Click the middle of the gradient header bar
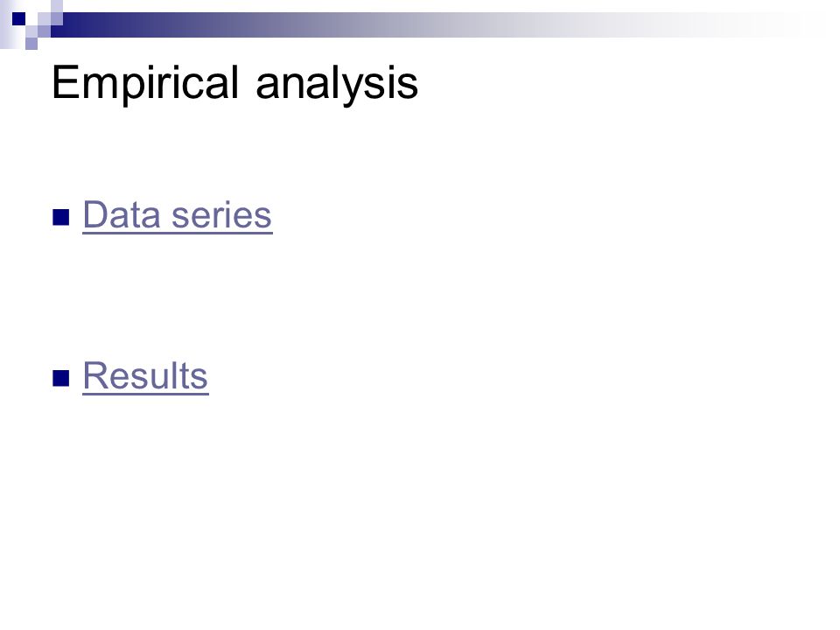Viewport: 840px width, 630px height. [x=429, y=25]
